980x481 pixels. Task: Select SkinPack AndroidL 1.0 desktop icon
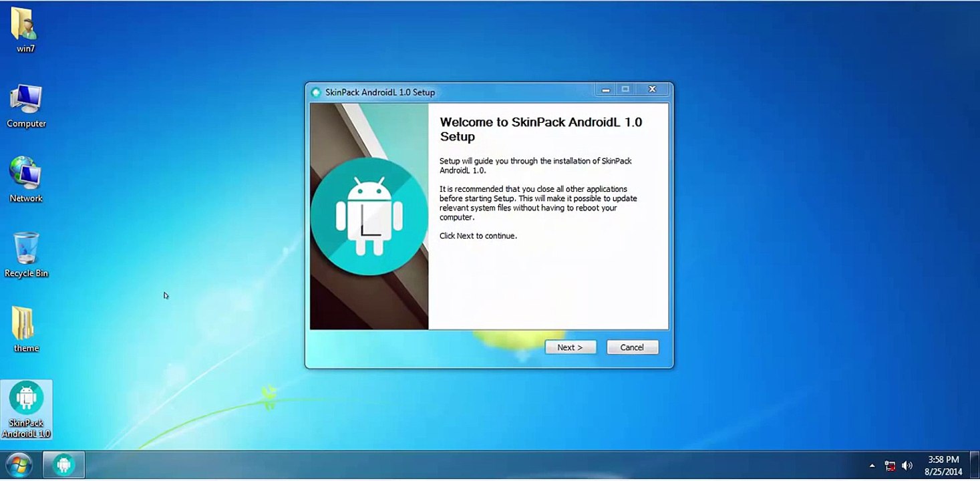click(26, 410)
